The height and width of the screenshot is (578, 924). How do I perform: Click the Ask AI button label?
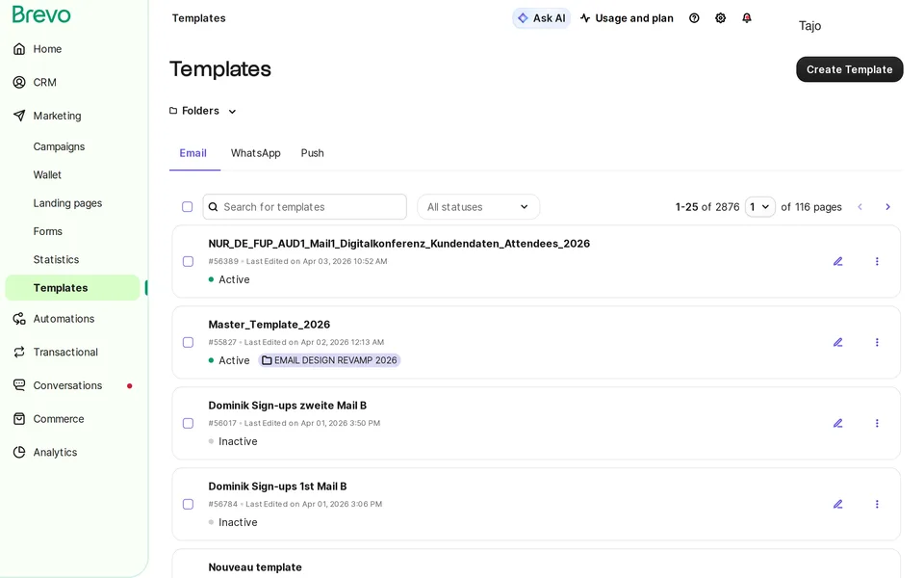(x=550, y=18)
